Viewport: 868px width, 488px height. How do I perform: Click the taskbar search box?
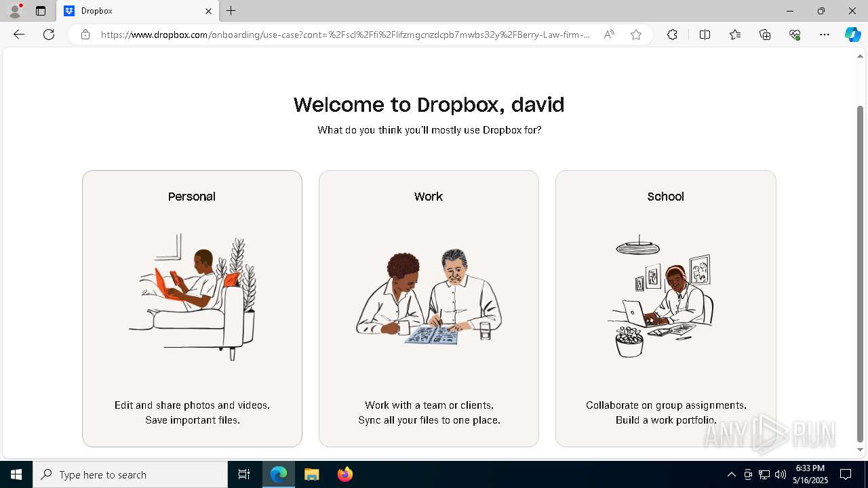[130, 474]
